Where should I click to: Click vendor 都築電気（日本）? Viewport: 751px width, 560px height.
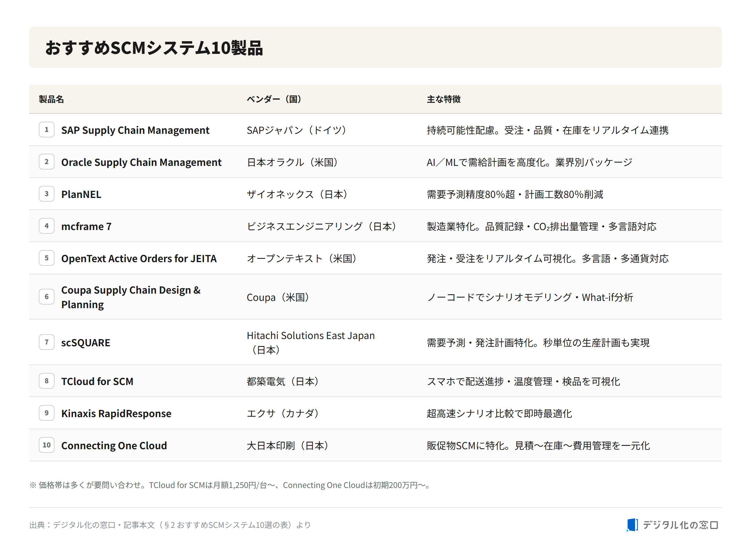pyautogui.click(x=283, y=381)
